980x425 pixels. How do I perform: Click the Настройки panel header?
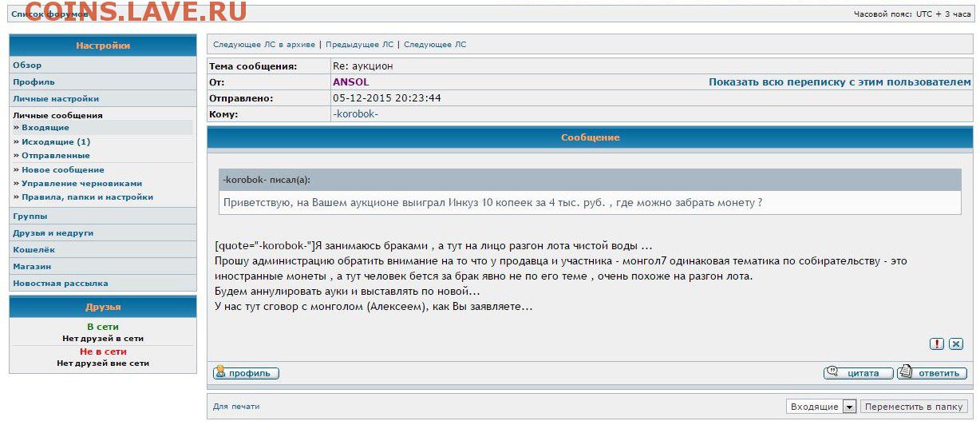point(103,46)
